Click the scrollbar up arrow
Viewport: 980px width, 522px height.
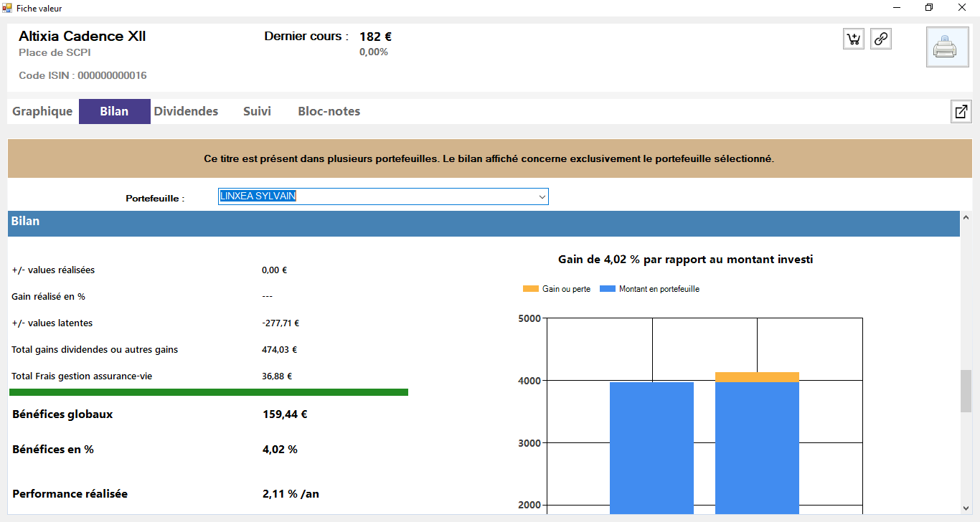966,217
